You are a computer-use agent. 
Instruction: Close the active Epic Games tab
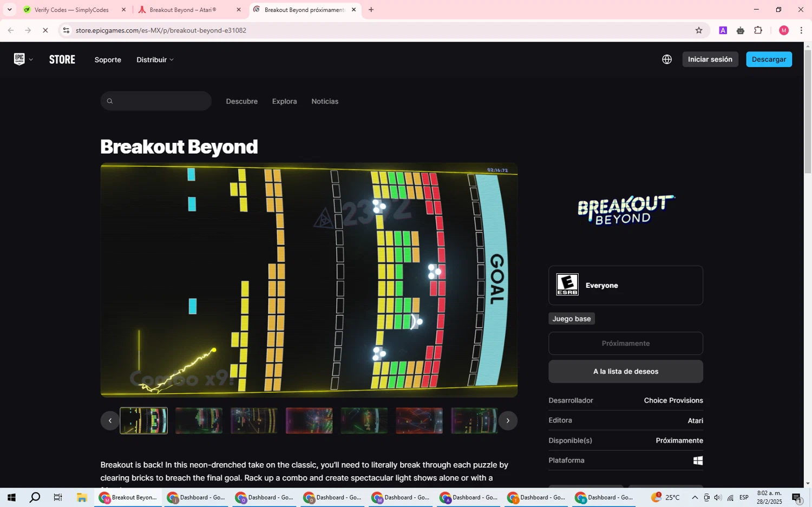pos(354,10)
